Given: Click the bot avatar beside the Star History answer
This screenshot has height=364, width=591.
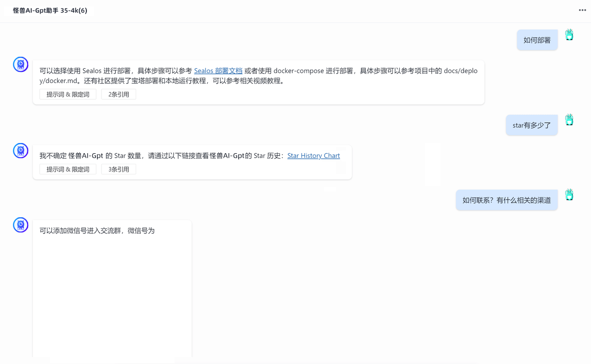Looking at the screenshot, I should 21,150.
